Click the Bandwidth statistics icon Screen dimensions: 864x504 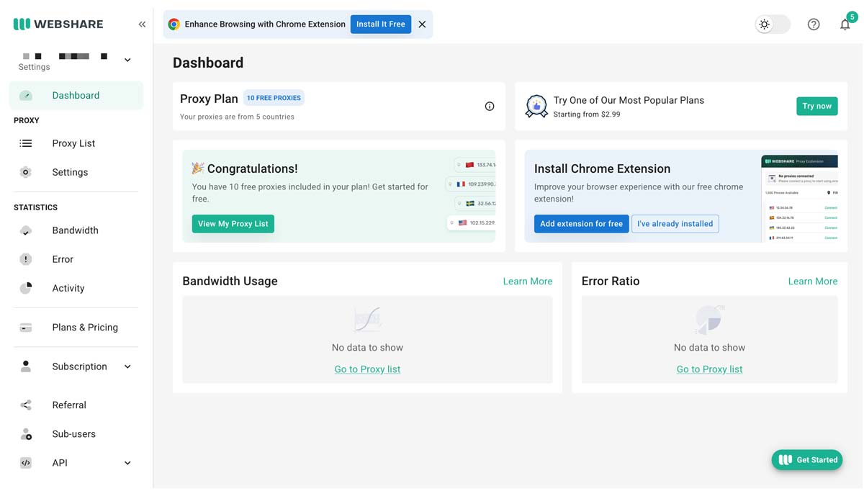[x=26, y=230]
